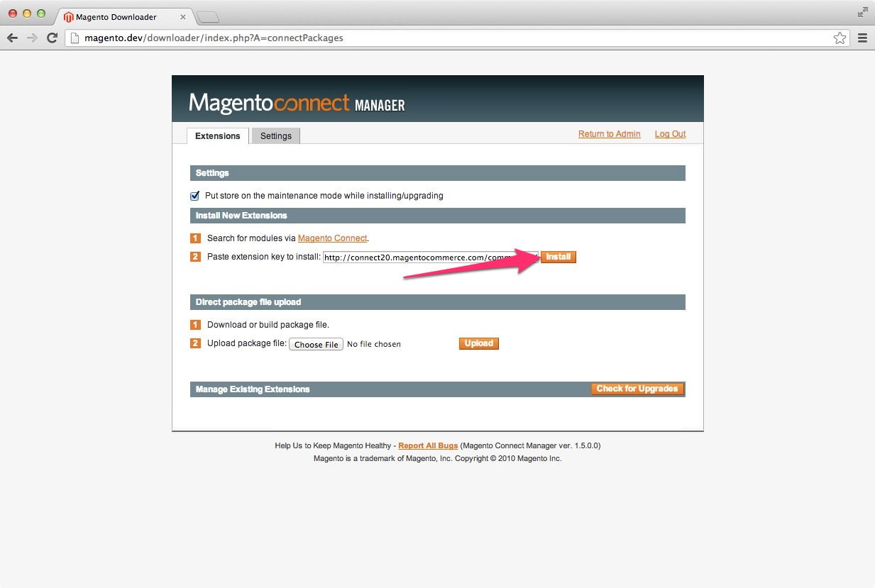This screenshot has height=588, width=875.
Task: Open Chrome hamburger menu
Action: [x=862, y=38]
